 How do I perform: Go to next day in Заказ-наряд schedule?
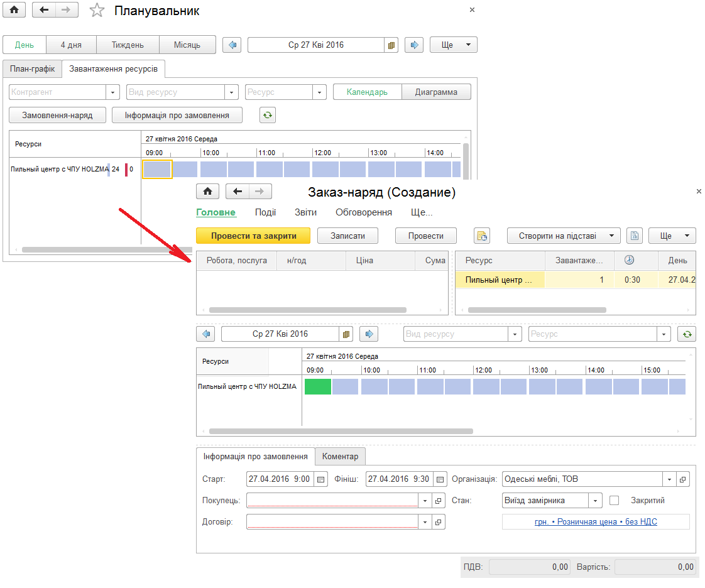coord(369,334)
